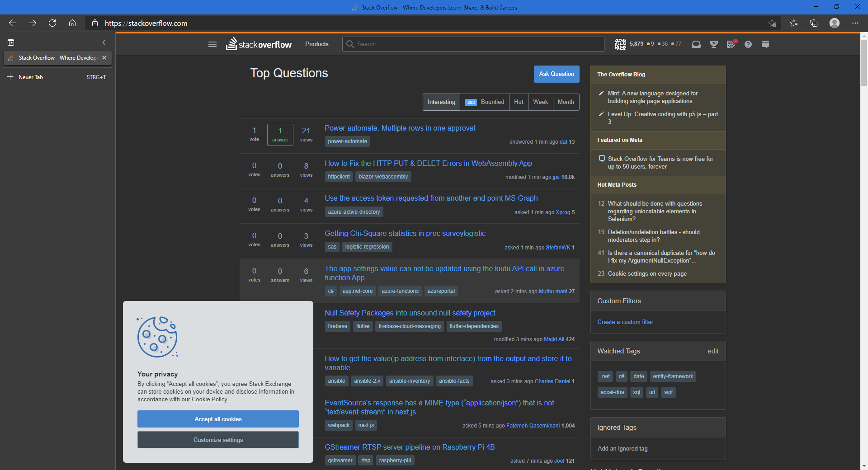Screen dimensions: 868x470
Task: Click the azure-functions tag
Action: coord(400,291)
